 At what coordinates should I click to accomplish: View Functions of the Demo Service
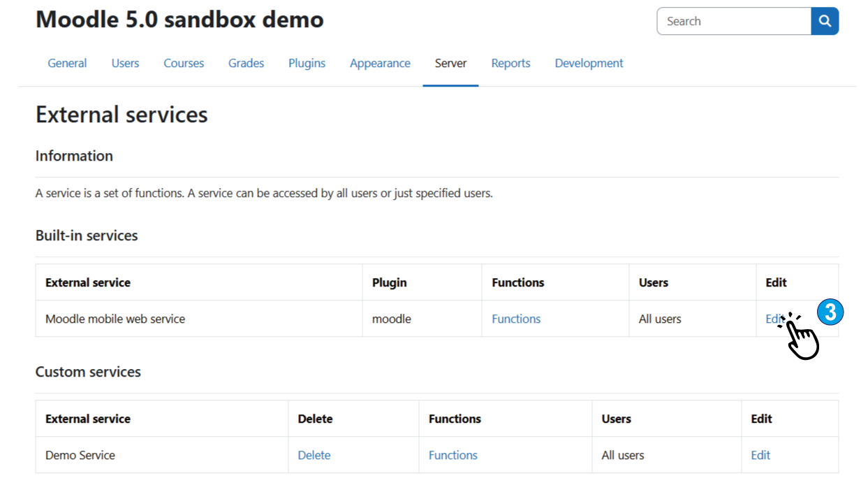[x=453, y=456]
